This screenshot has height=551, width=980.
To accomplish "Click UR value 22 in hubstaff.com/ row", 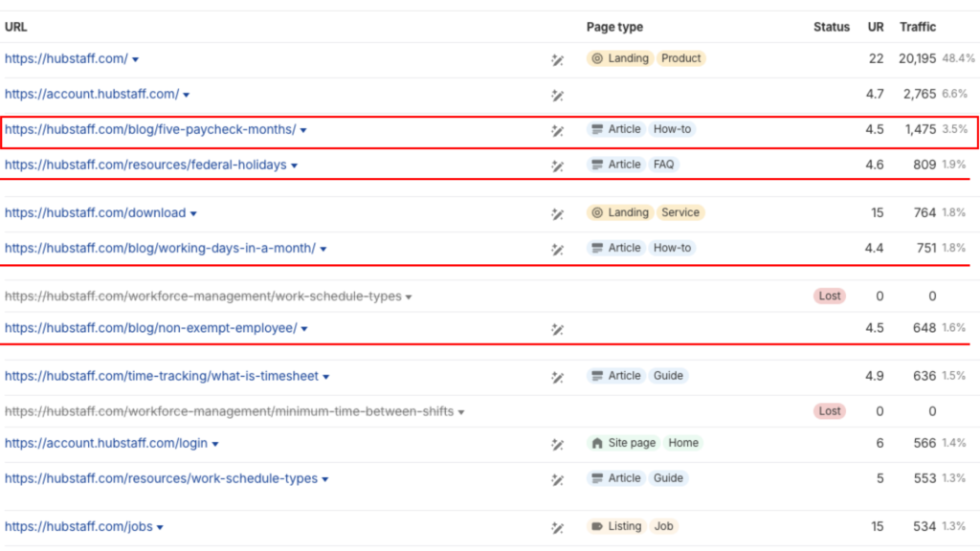I will 877,58.
